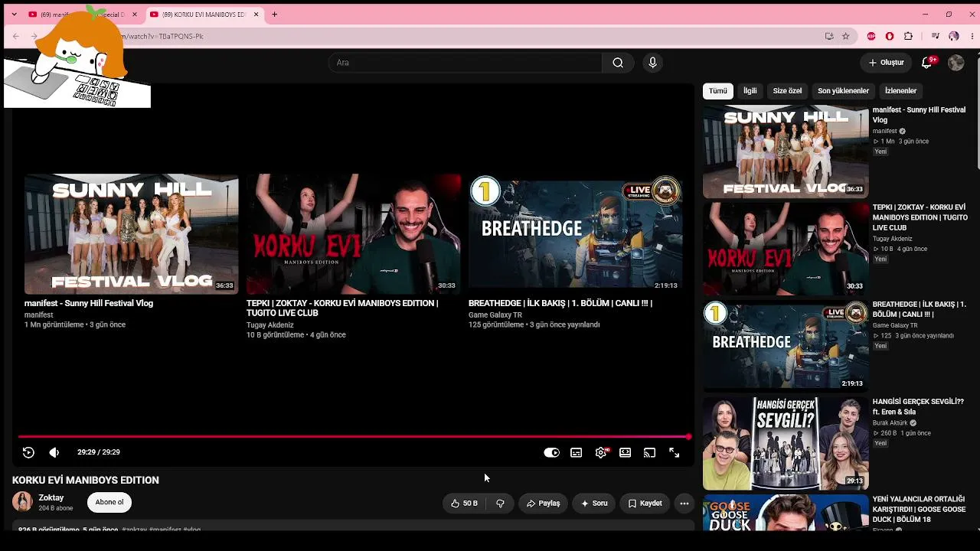
Task: Replay the video with the replay button
Action: 28,452
